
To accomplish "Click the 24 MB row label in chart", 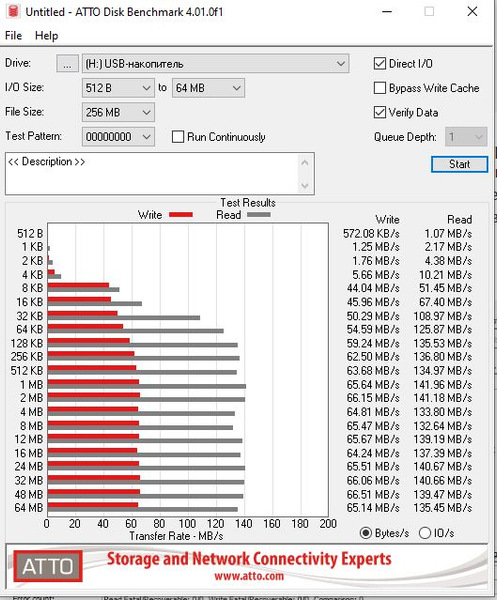I will (x=29, y=466).
